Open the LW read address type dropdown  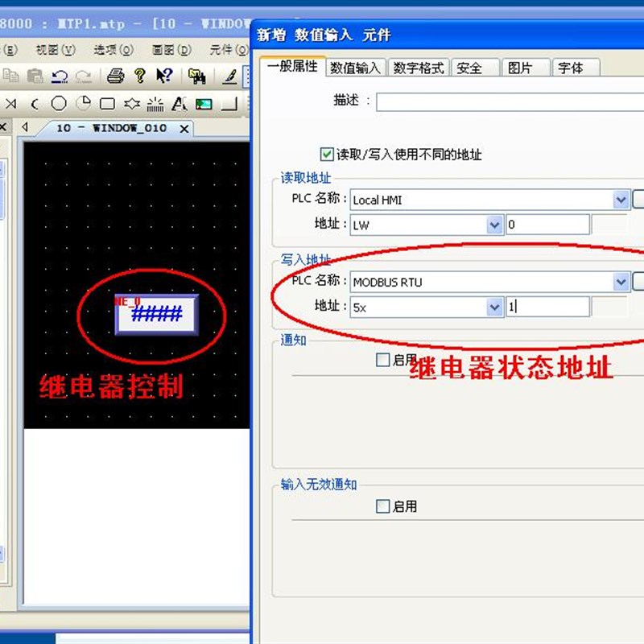click(495, 225)
